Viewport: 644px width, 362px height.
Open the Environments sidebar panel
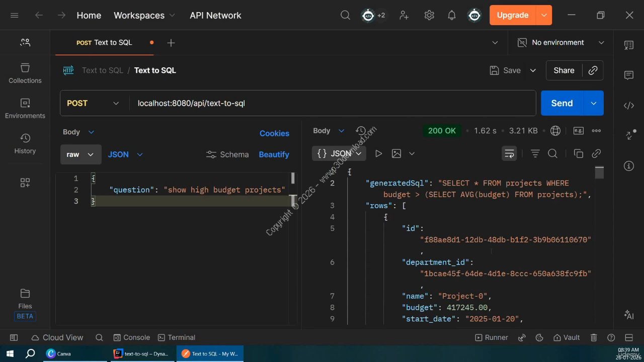(x=25, y=109)
